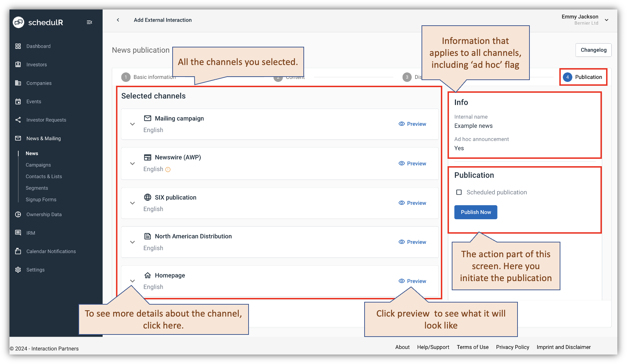The width and height of the screenshot is (630, 364).
Task: Click the Settings gear icon
Action: (x=18, y=270)
